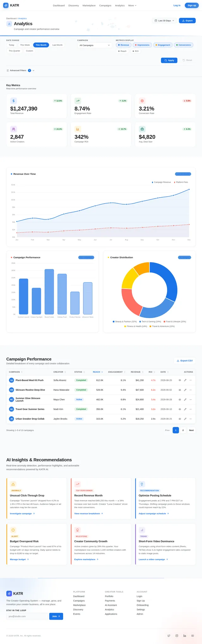Enable the Reach metric chip
This screenshot has height=644, width=202.
(x=122, y=51)
